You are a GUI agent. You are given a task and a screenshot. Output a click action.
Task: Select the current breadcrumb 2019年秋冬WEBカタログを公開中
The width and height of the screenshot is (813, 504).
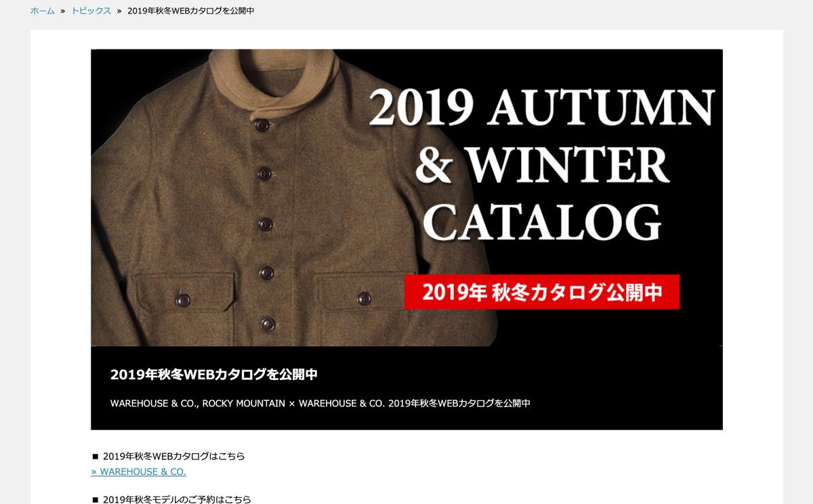pos(191,11)
